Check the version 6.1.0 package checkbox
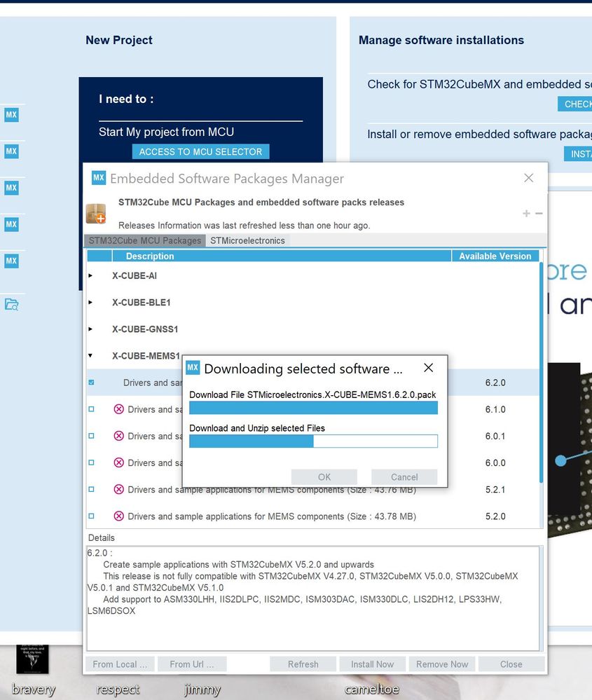The width and height of the screenshot is (592, 700). pyautogui.click(x=92, y=409)
